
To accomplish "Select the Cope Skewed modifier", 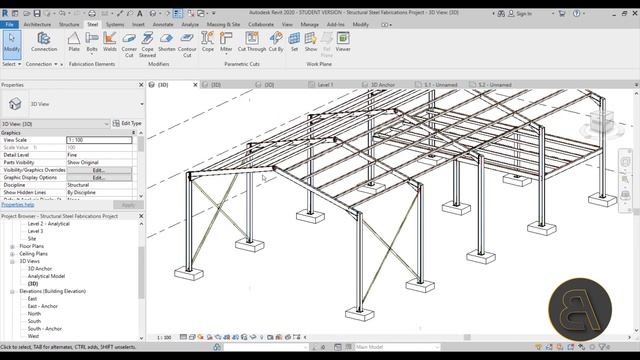I will pos(147,45).
